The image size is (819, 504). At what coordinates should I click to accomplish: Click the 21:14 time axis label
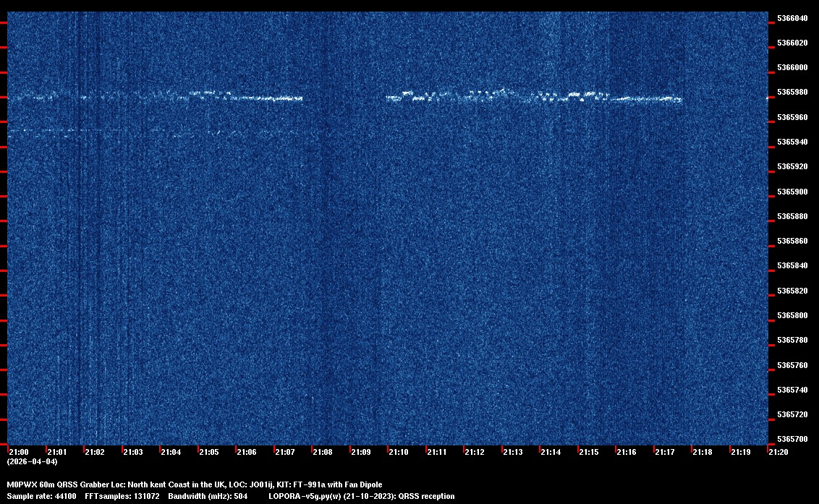551,452
